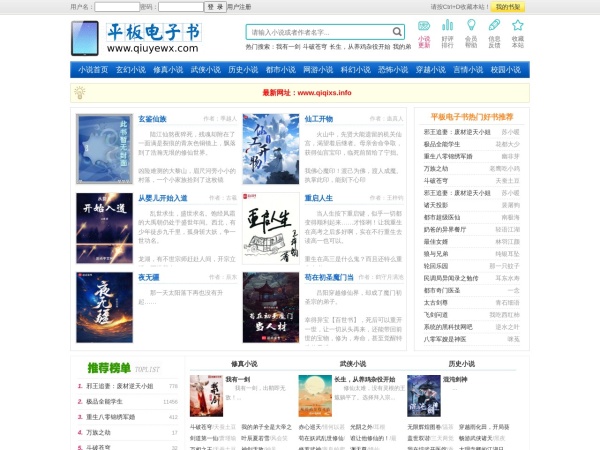Open rank 4 万族之劫 in 推荐榜单
This screenshot has width=600, height=450.
[x=98, y=432]
